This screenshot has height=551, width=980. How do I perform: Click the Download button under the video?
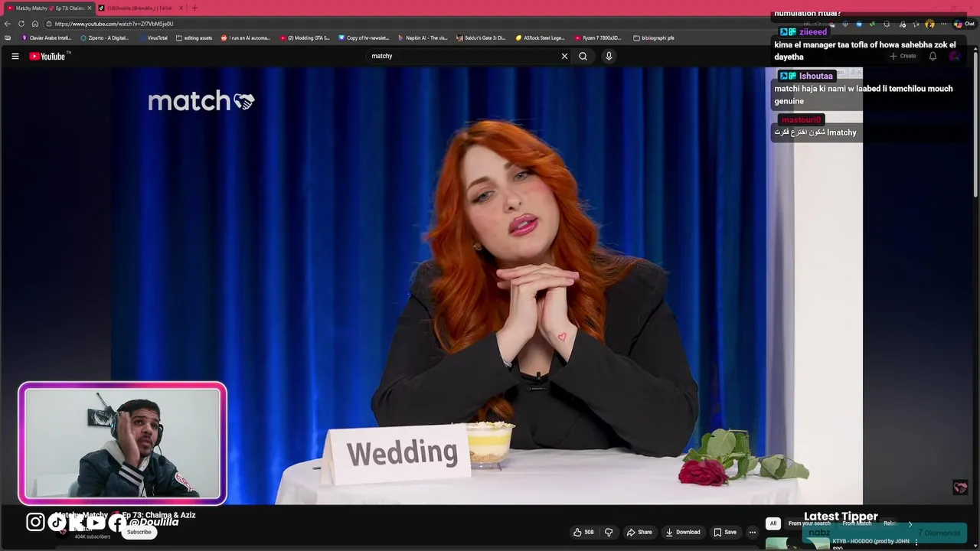point(683,532)
